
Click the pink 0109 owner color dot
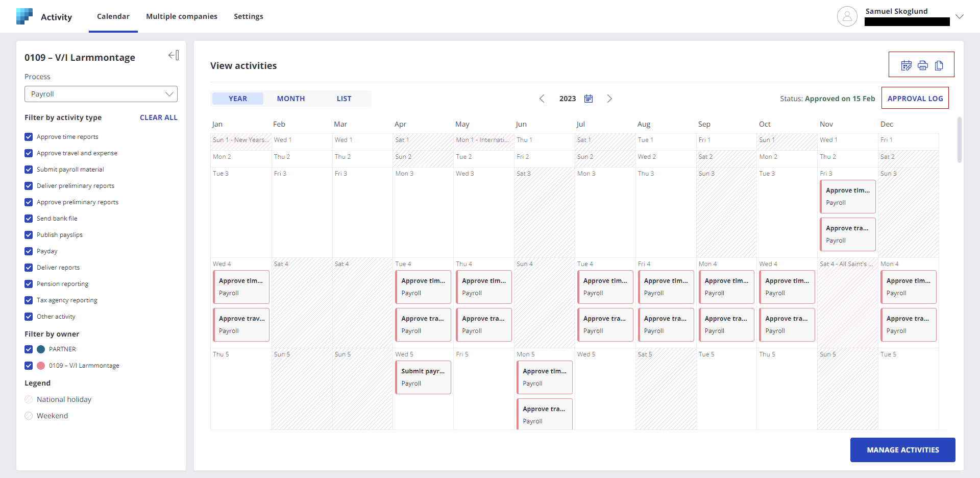[x=41, y=366]
